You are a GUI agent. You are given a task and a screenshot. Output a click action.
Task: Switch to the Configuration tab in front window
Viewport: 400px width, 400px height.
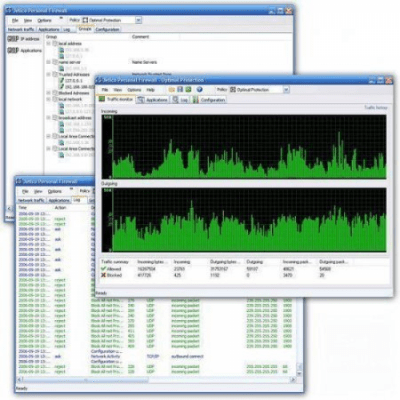coord(209,100)
